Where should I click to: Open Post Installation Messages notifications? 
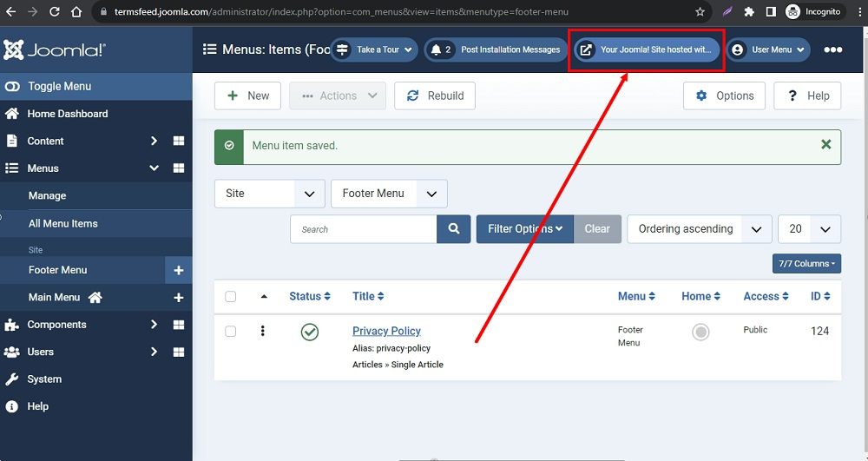(x=496, y=49)
